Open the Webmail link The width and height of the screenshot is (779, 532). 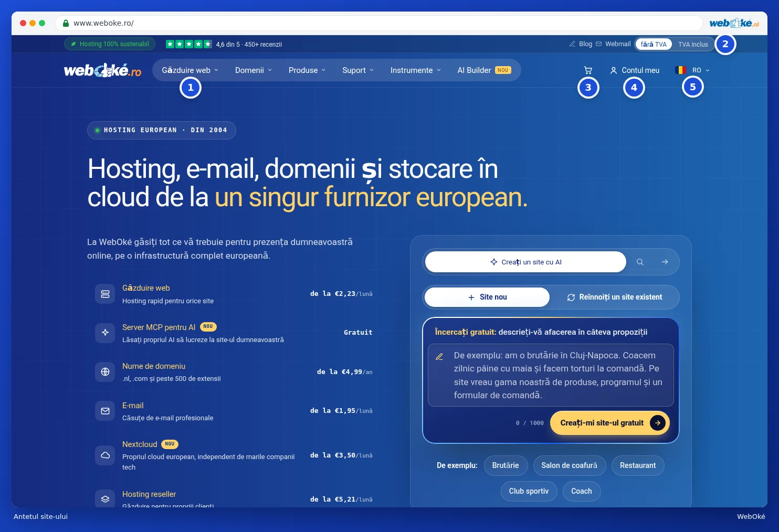click(x=613, y=44)
